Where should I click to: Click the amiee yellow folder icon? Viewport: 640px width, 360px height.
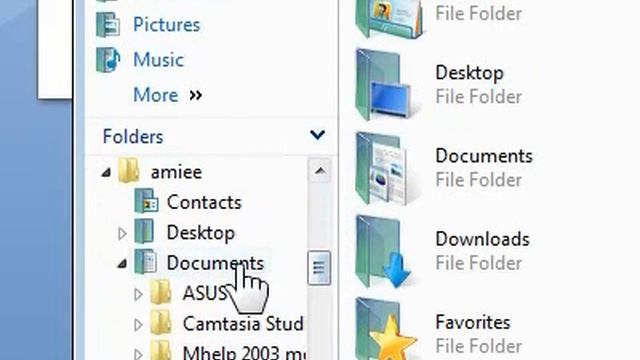[x=129, y=171]
